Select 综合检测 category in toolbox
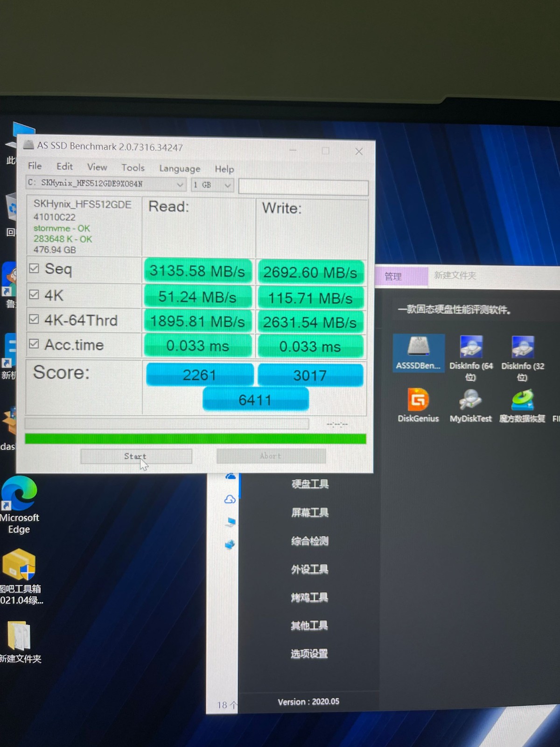Image resolution: width=560 pixels, height=747 pixels. [x=310, y=541]
